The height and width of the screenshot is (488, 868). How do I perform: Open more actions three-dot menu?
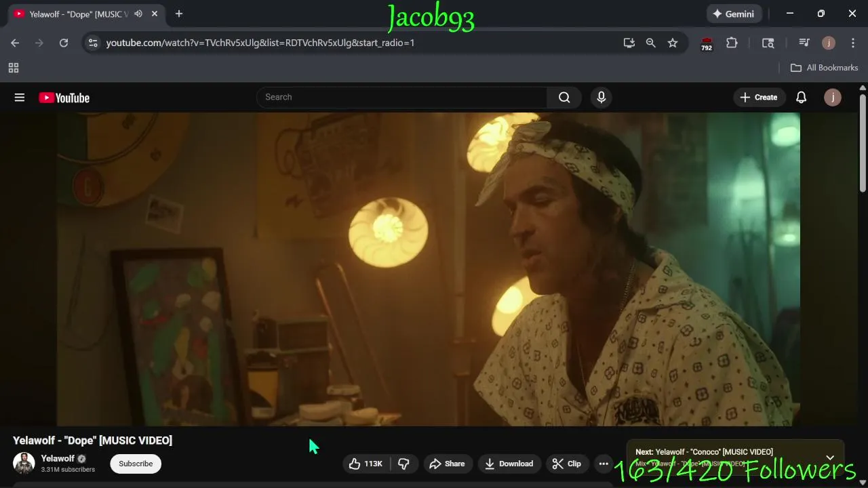[604, 464]
